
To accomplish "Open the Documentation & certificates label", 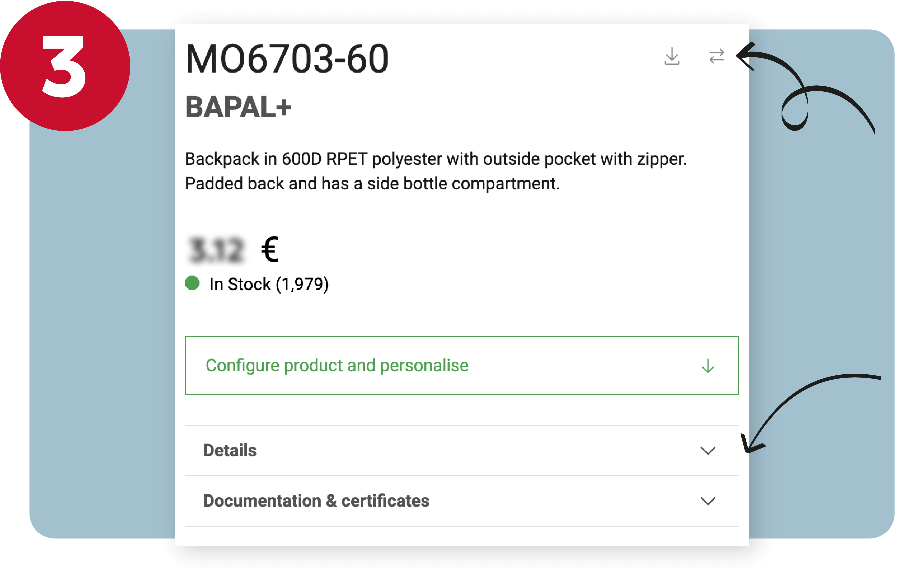I will (316, 501).
